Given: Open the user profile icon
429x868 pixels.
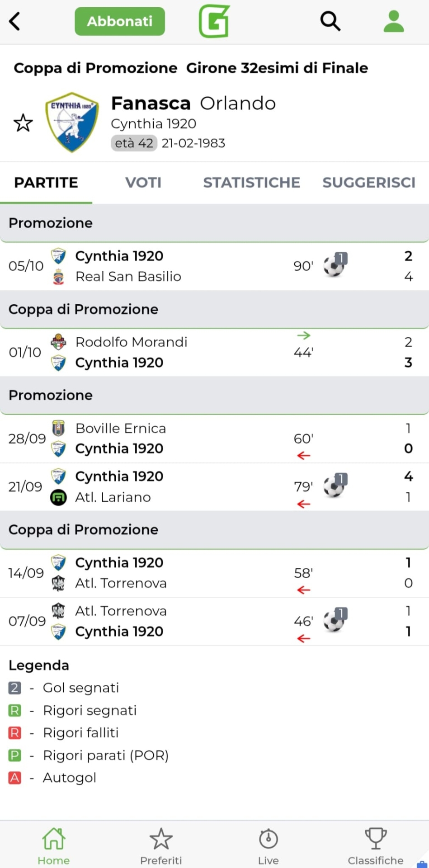Looking at the screenshot, I should point(393,21).
